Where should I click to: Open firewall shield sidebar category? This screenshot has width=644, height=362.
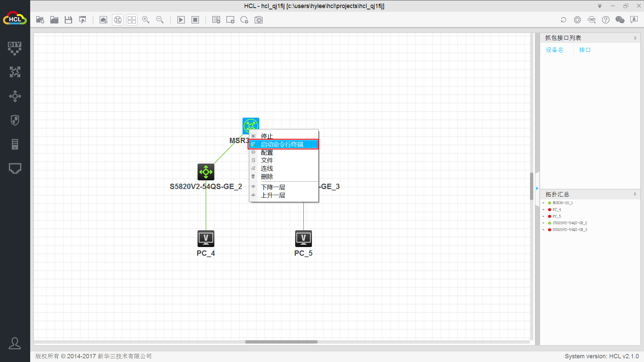tap(15, 120)
